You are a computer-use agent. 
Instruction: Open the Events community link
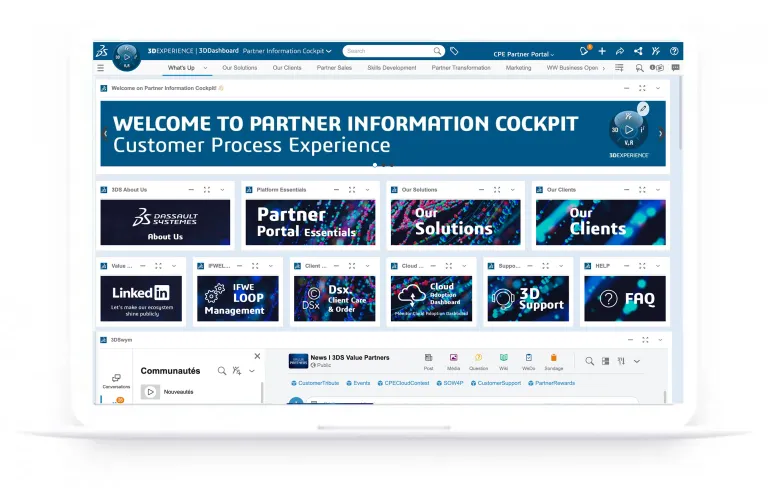point(358,383)
